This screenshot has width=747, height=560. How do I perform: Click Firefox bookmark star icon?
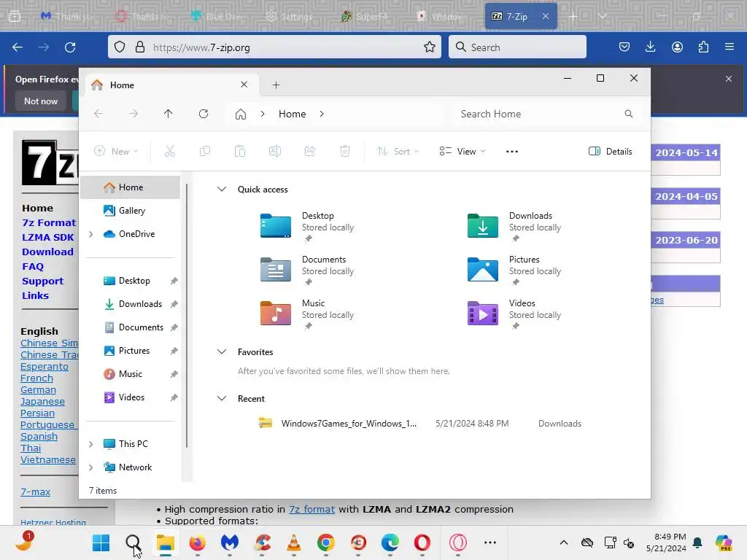(x=429, y=47)
